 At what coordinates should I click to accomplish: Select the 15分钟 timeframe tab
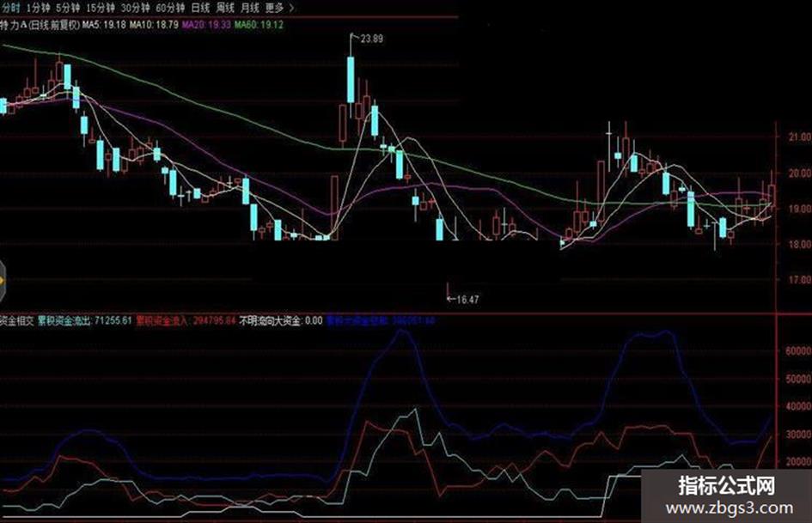100,8
